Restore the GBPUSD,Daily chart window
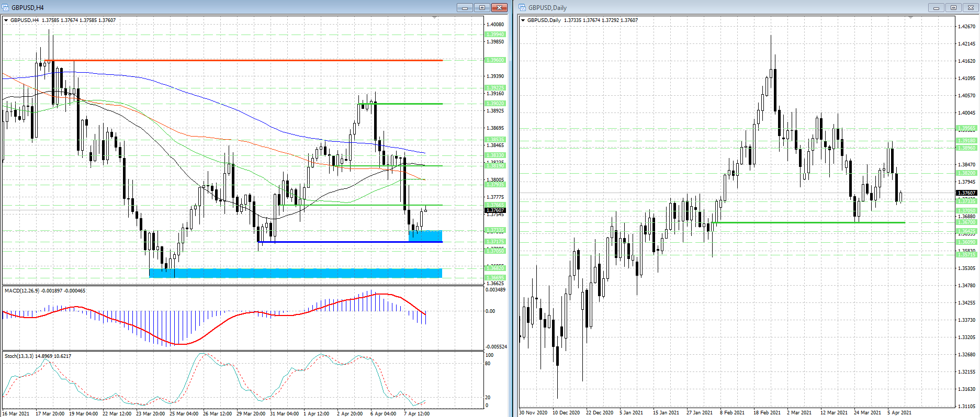980x417 pixels. 953,7
